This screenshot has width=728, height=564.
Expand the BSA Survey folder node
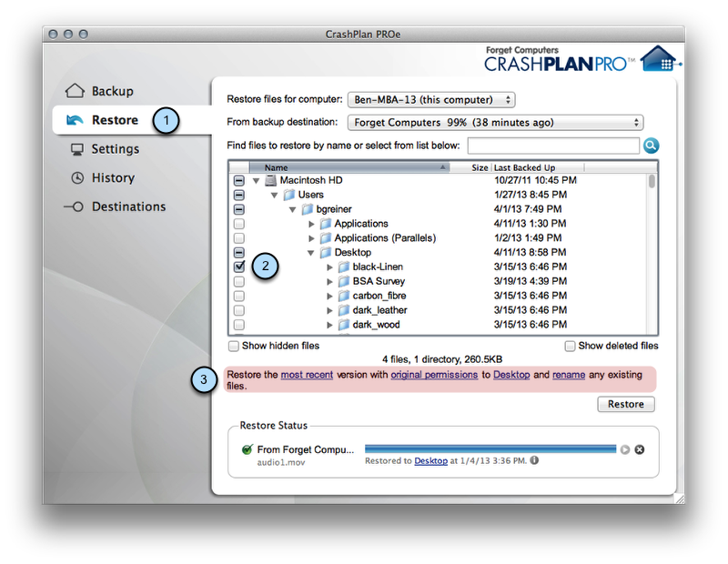tap(329, 281)
